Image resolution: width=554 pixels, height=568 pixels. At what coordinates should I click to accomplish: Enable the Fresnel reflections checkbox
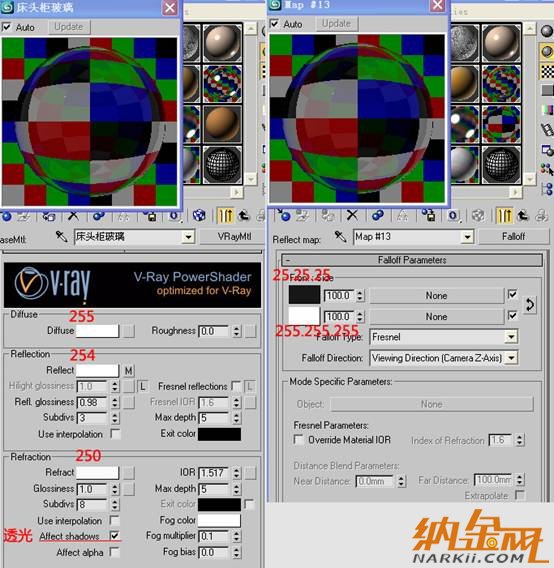[236, 386]
